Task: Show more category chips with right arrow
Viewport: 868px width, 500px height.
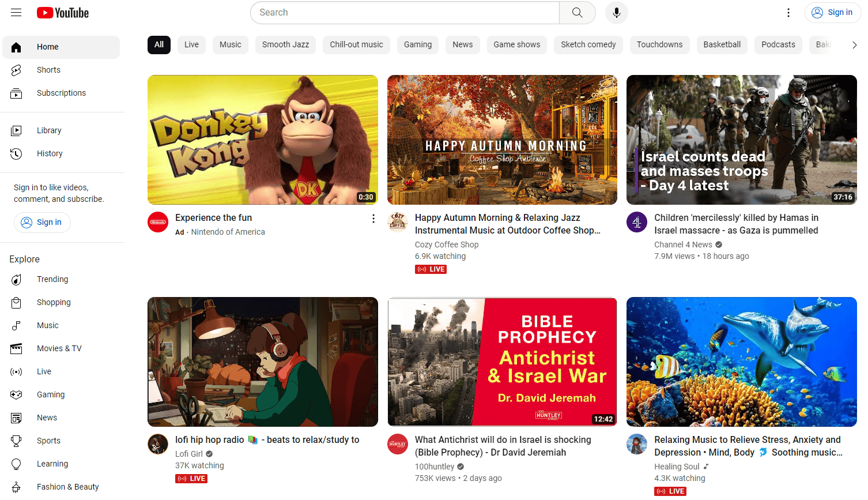Action: click(x=854, y=45)
